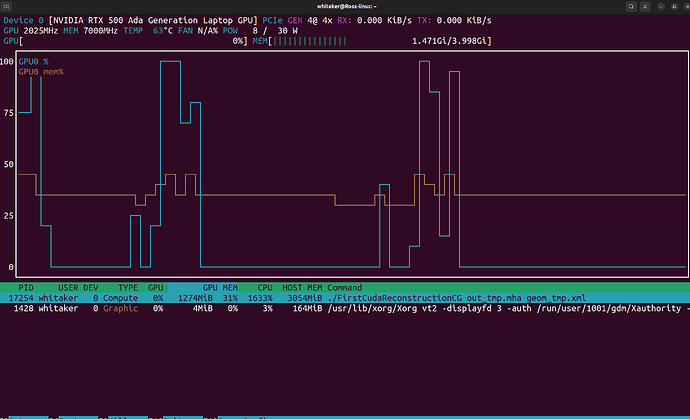
Task: Click the 1274MiB GPU memory value
Action: click(195, 298)
